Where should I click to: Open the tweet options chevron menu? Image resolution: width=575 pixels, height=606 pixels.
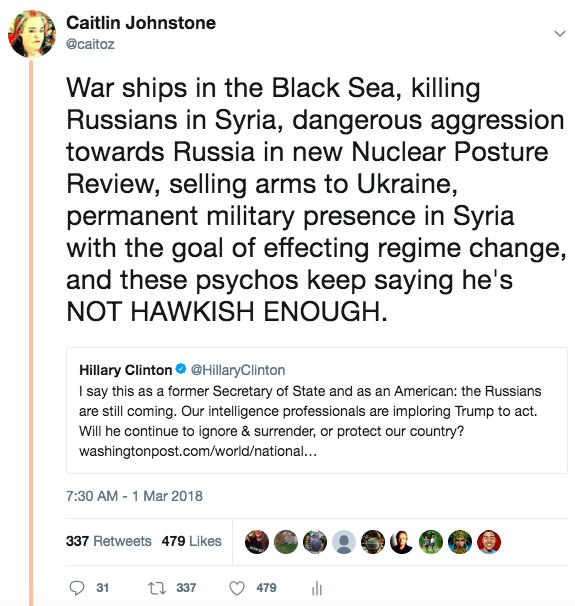coord(560,34)
